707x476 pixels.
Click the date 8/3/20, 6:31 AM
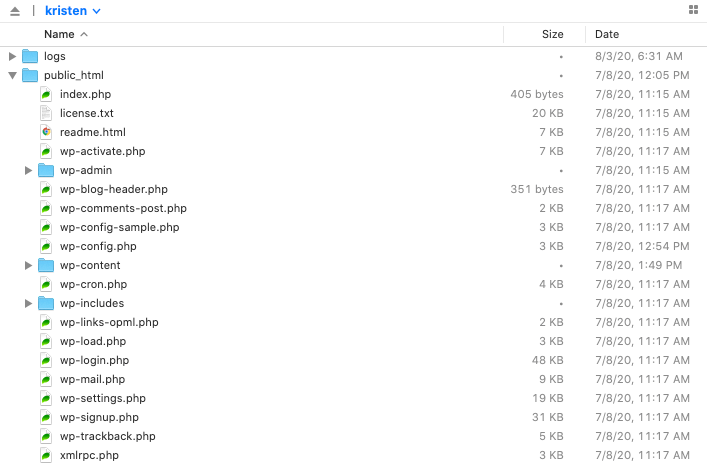click(638, 56)
